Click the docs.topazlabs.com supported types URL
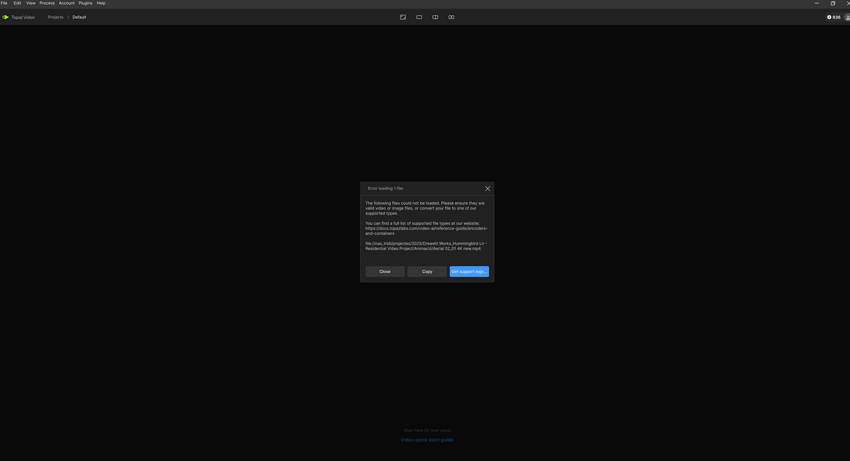This screenshot has height=461, width=850. (x=426, y=231)
